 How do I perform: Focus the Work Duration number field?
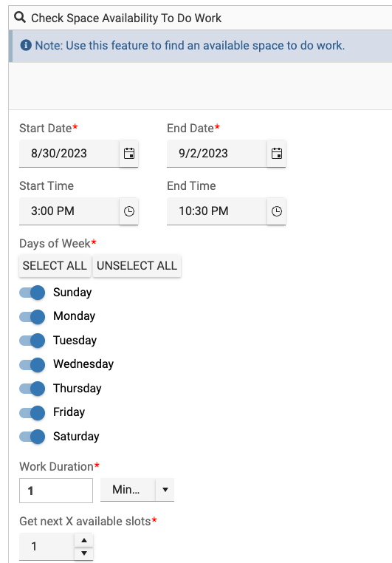(x=56, y=491)
